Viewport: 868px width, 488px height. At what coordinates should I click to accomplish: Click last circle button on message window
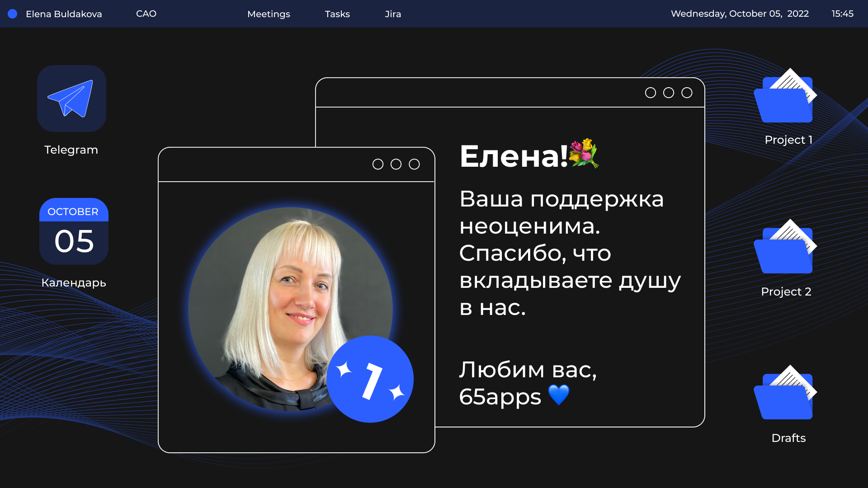tap(687, 93)
